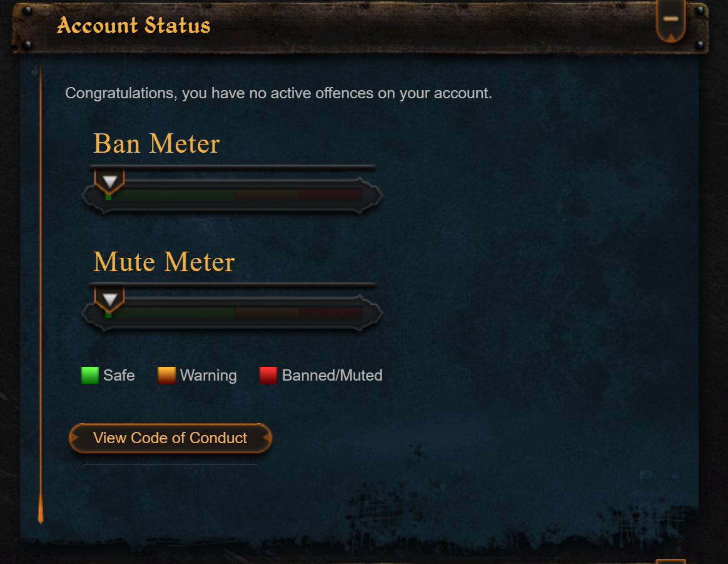Click the no active offences message
Image resolution: width=728 pixels, height=564 pixels.
point(278,93)
